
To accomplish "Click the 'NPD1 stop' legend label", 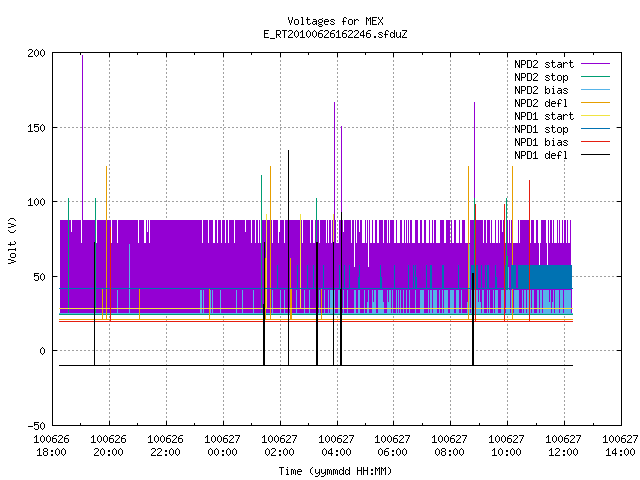I will [541, 129].
